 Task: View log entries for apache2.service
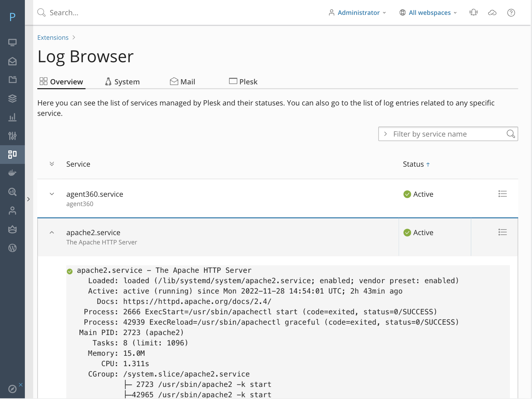tap(502, 232)
